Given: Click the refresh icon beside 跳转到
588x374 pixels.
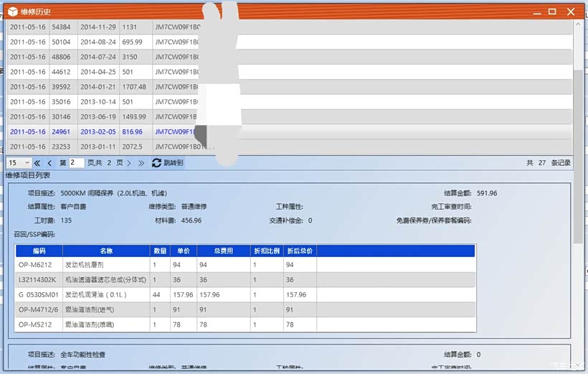Looking at the screenshot, I should (156, 163).
